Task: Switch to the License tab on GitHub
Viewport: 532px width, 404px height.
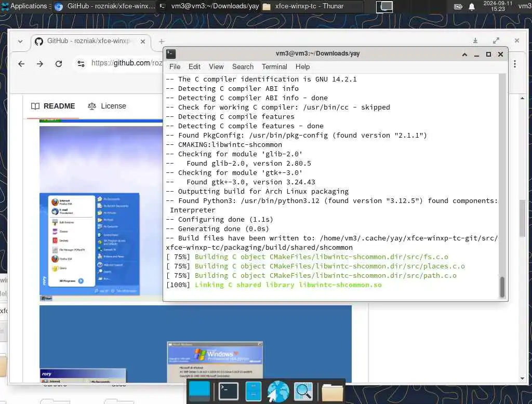Action: coord(107,106)
